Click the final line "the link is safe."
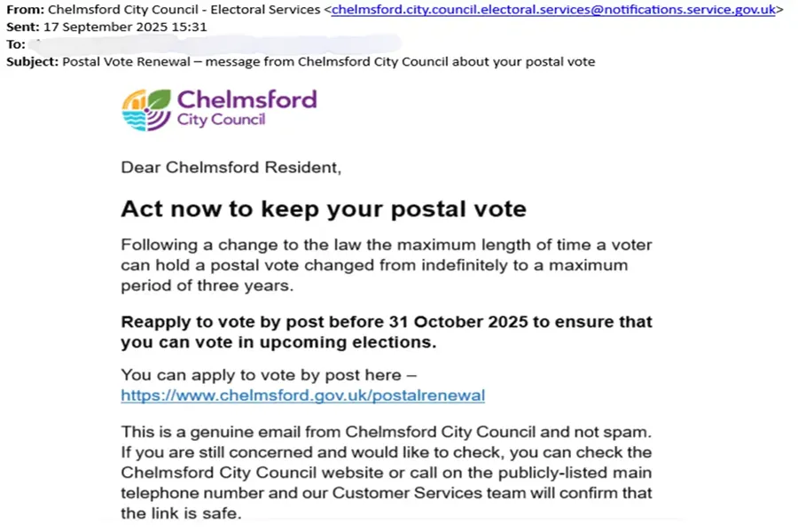798x532 pixels. (180, 513)
